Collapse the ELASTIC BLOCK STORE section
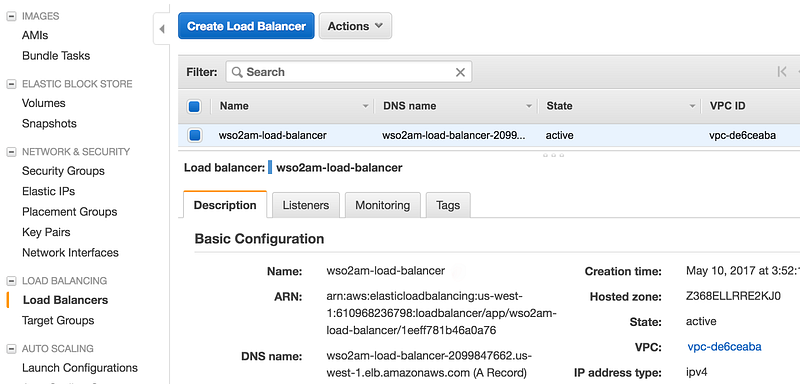Image resolution: width=800 pixels, height=384 pixels. [11, 84]
